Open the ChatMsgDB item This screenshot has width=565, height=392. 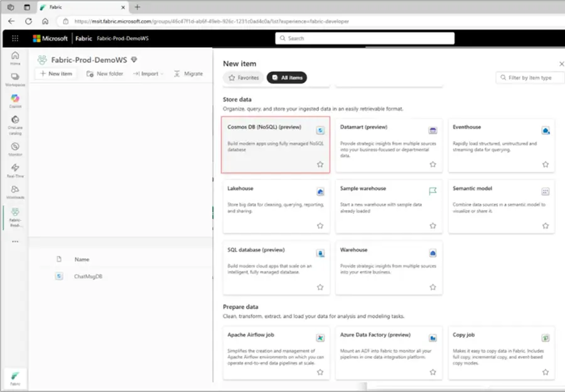(x=89, y=277)
